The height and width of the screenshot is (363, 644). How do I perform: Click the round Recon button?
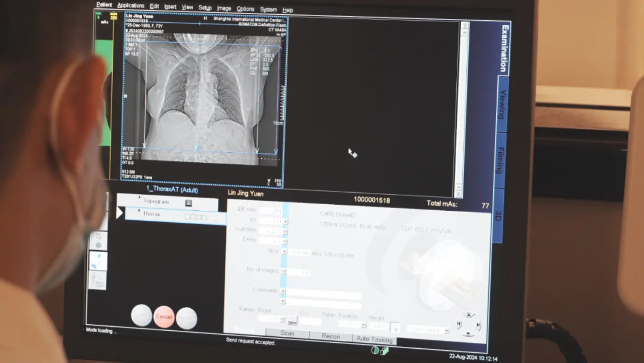186,318
